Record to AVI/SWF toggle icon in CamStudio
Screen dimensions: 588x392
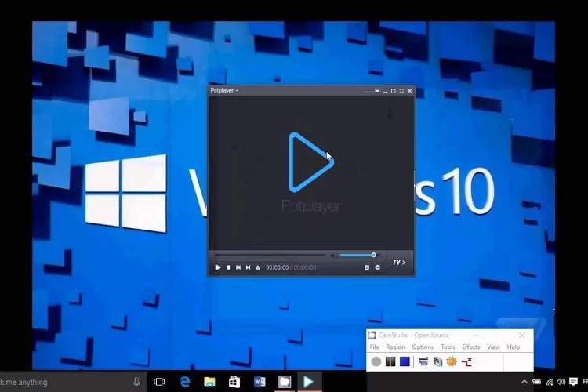coord(438,361)
